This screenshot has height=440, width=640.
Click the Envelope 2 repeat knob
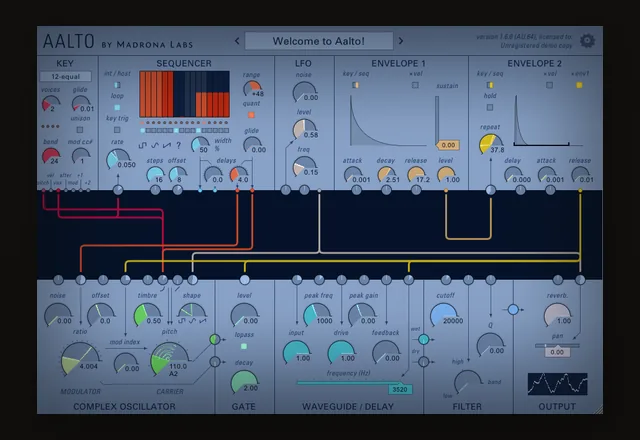click(x=490, y=144)
